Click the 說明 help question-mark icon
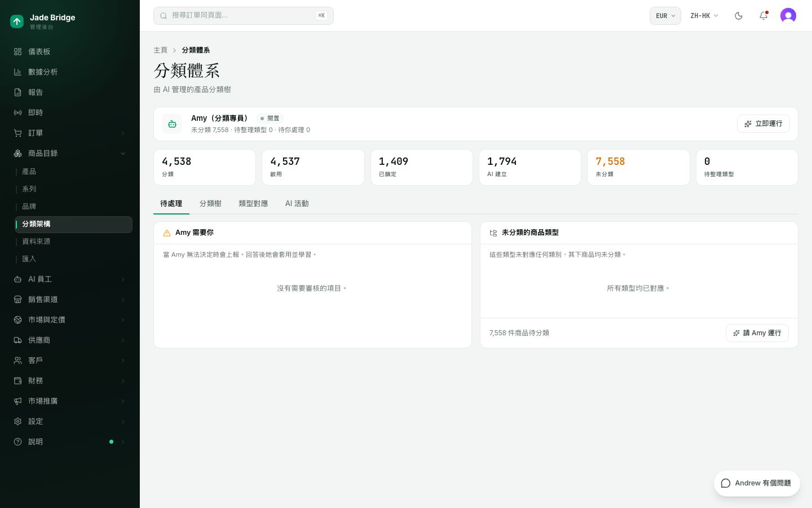This screenshot has width=812, height=508. pos(17,441)
